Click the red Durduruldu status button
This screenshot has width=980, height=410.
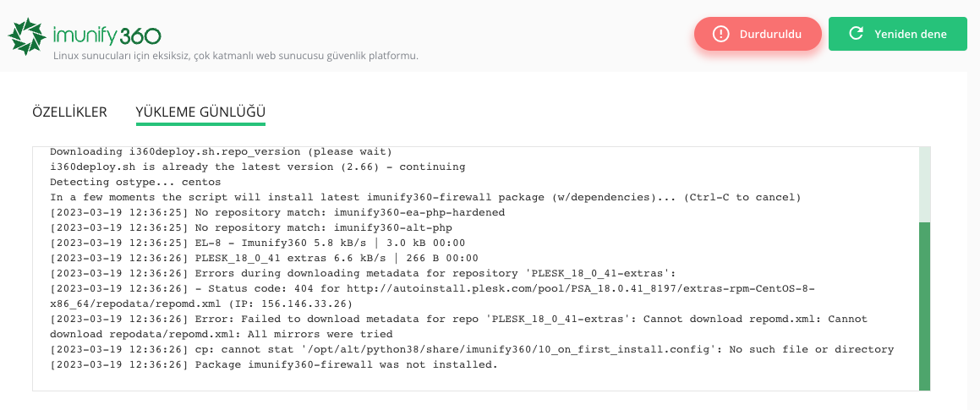pos(758,35)
